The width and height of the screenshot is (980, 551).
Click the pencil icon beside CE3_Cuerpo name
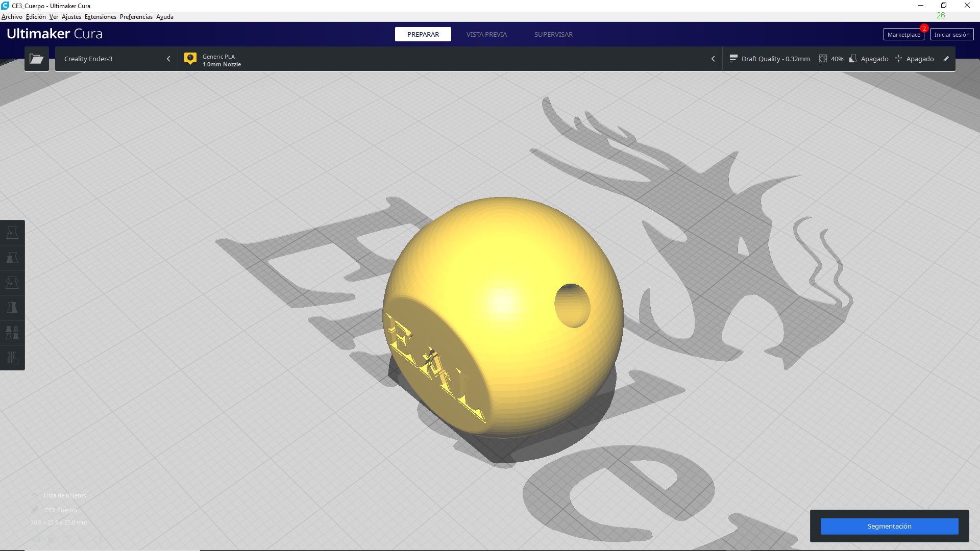(35, 510)
